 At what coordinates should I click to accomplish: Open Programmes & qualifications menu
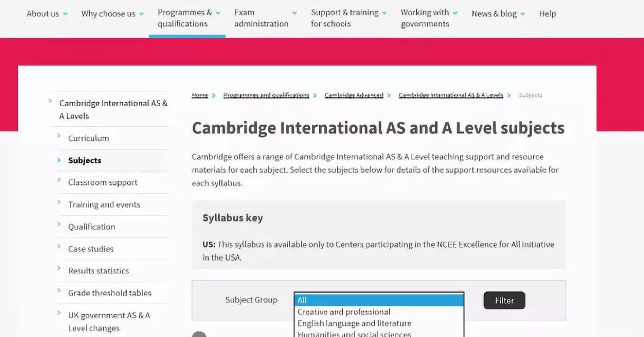[184, 18]
